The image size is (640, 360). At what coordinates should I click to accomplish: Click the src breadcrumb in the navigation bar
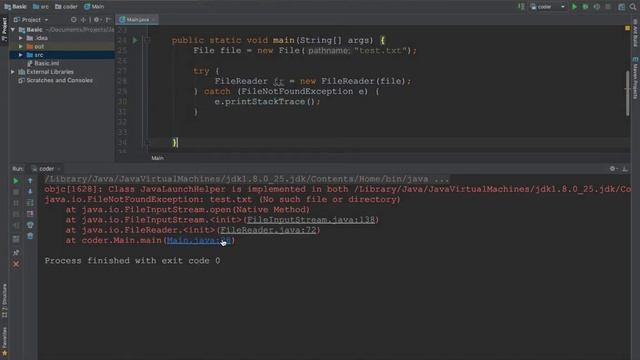click(x=41, y=7)
